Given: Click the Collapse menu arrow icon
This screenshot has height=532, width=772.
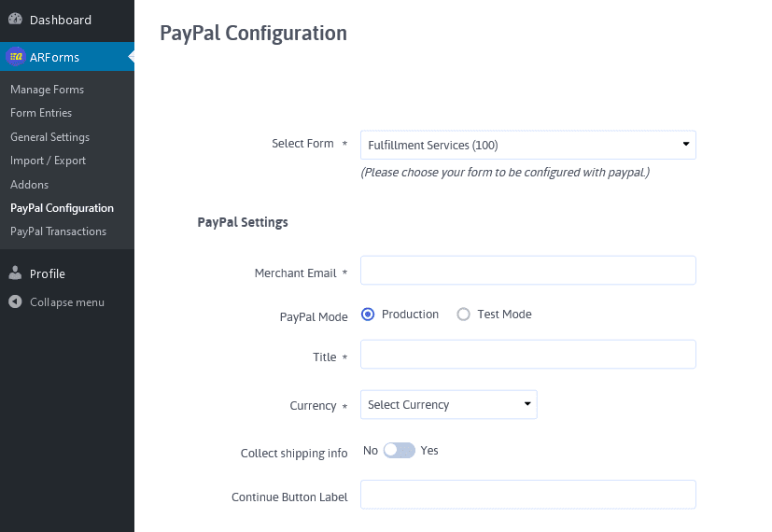Looking at the screenshot, I should coord(15,301).
